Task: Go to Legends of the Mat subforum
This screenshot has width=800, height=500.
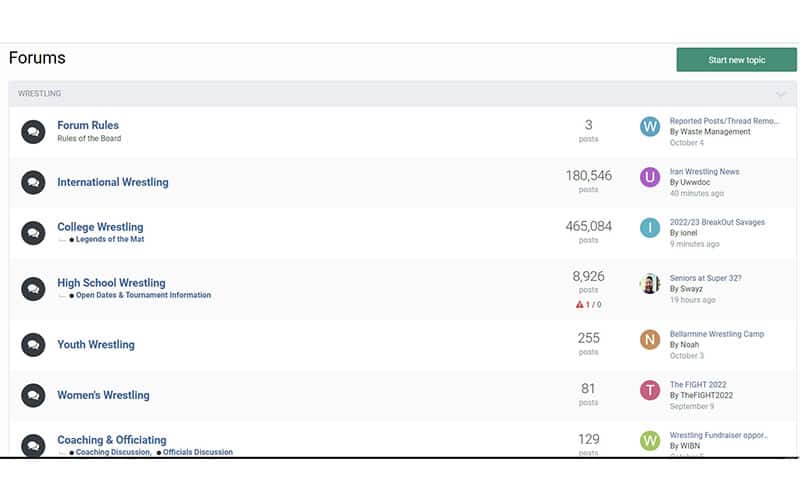Action: [110, 240]
